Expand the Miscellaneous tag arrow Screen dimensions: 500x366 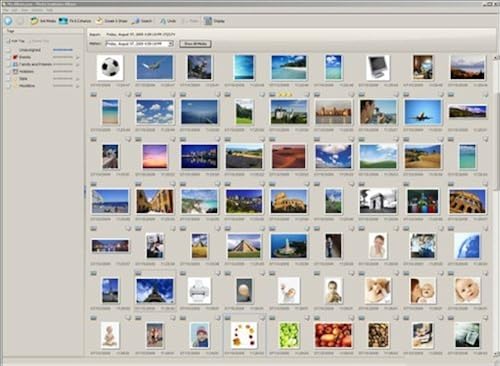77,86
